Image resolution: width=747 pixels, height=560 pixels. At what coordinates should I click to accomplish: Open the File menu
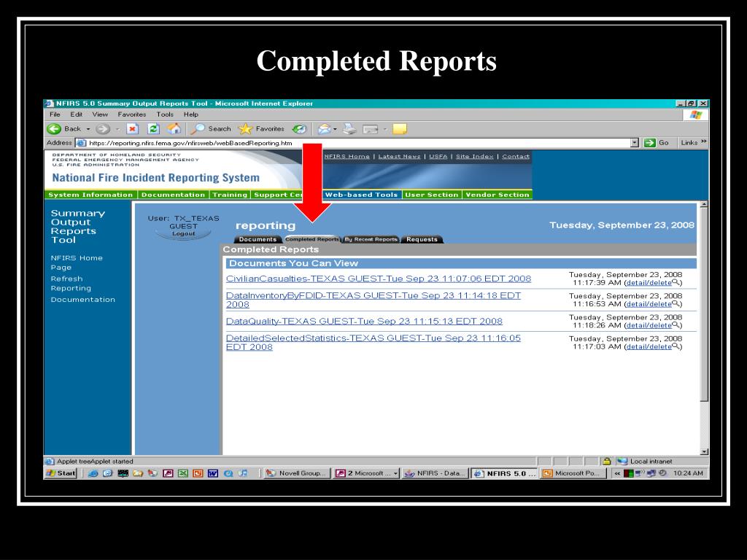pyautogui.click(x=55, y=114)
